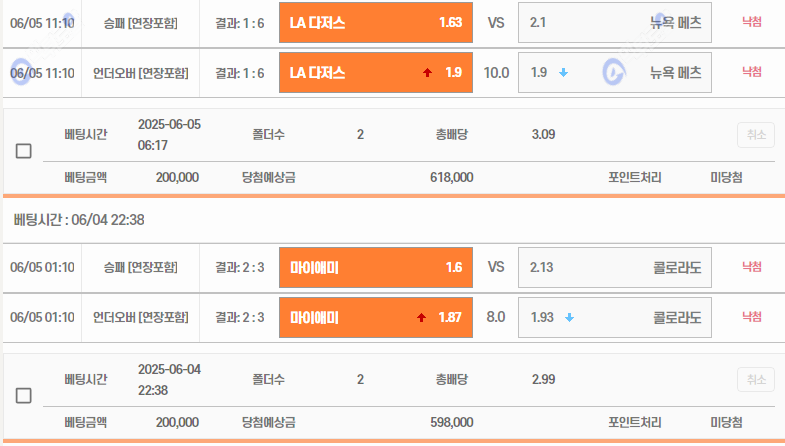Click the 8.0 over/under line value
Screen dimensions: 785x446
(496, 318)
